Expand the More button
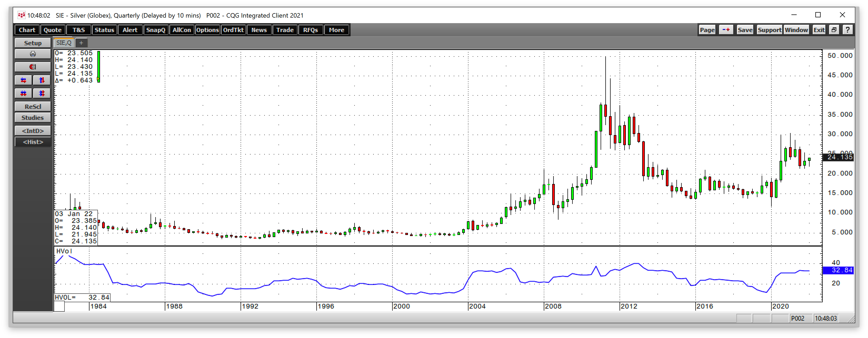 337,30
